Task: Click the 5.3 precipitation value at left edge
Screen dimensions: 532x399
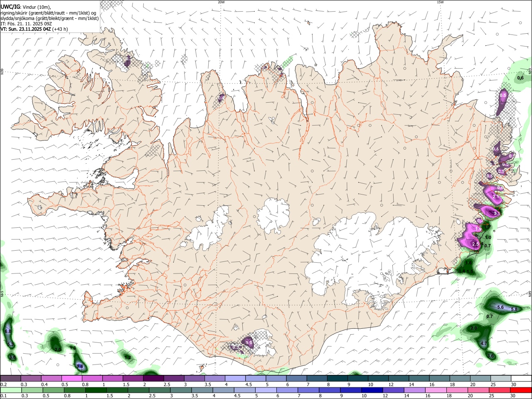Action: tap(10, 345)
